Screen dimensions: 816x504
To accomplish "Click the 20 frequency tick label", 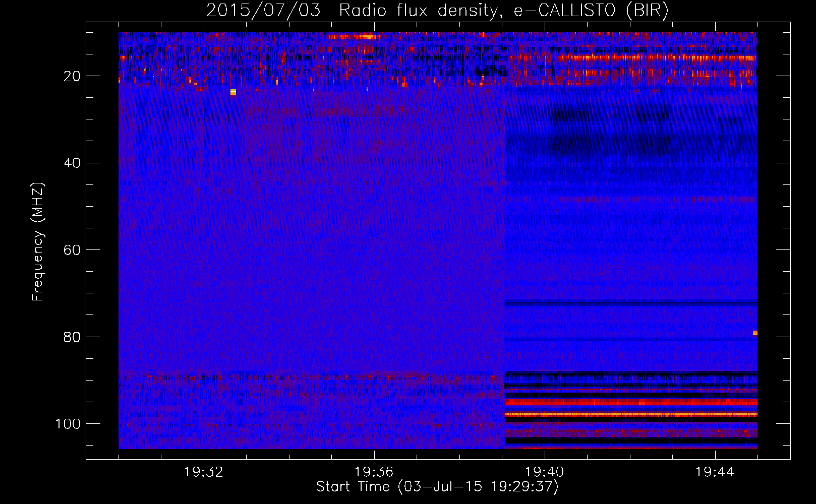I will (x=72, y=76).
